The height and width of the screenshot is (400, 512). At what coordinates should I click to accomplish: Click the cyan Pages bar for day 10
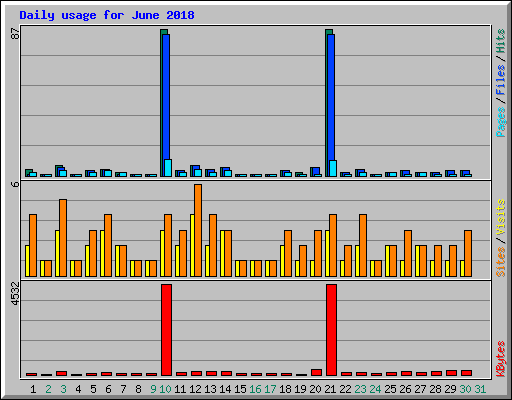click(168, 168)
